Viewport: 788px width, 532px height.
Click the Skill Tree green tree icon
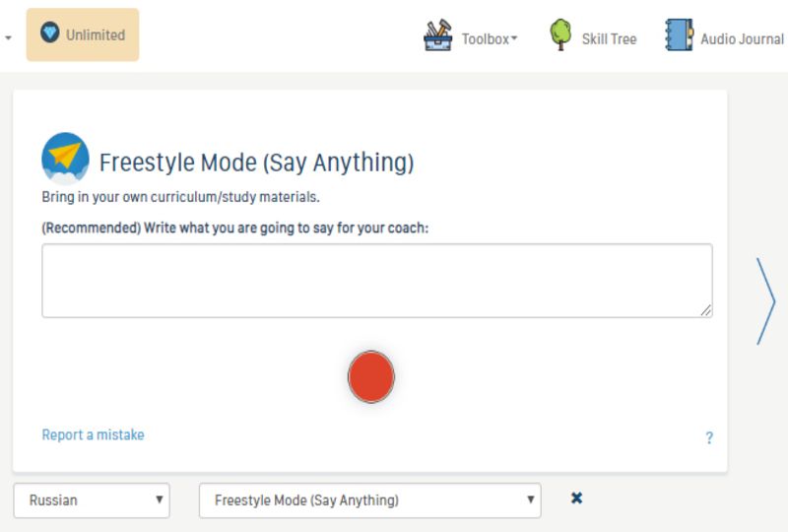(x=560, y=35)
